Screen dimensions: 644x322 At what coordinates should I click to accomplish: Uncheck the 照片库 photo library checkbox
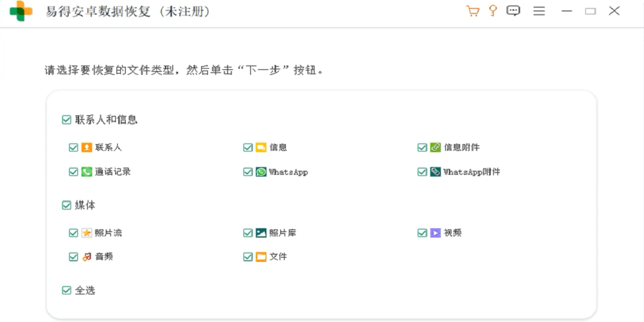[x=248, y=233]
